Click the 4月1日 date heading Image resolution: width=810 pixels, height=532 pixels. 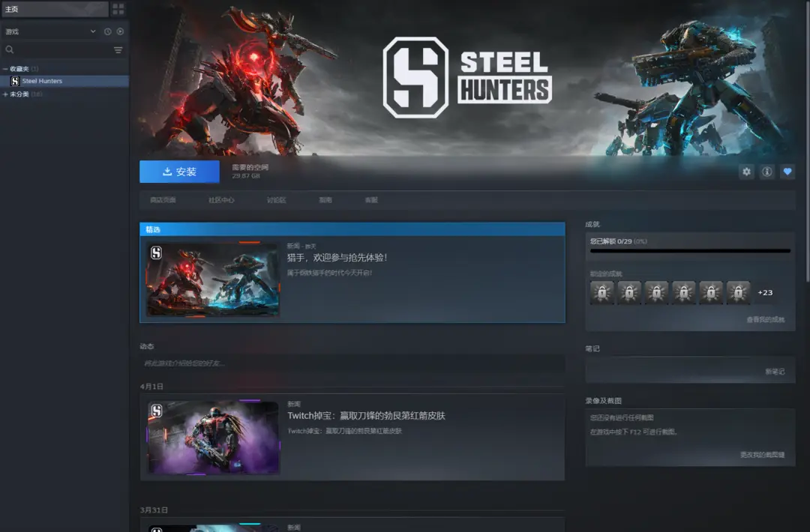coord(151,387)
